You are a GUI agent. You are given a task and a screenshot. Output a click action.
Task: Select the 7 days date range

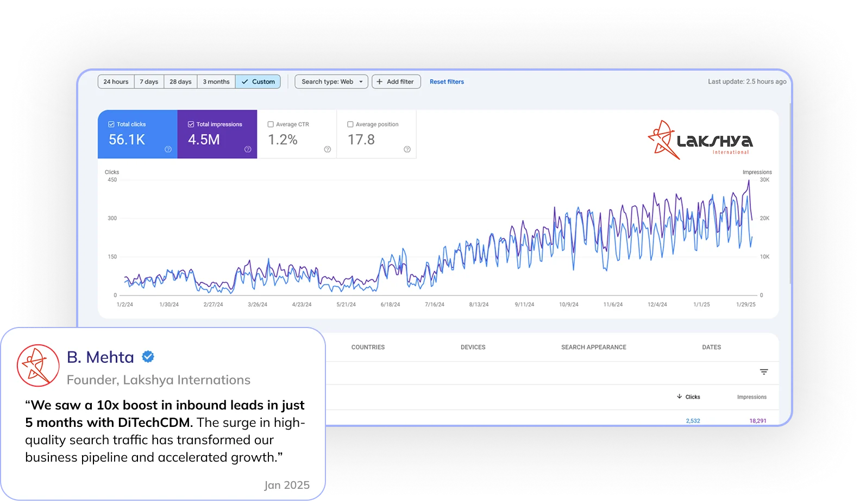[x=149, y=81]
